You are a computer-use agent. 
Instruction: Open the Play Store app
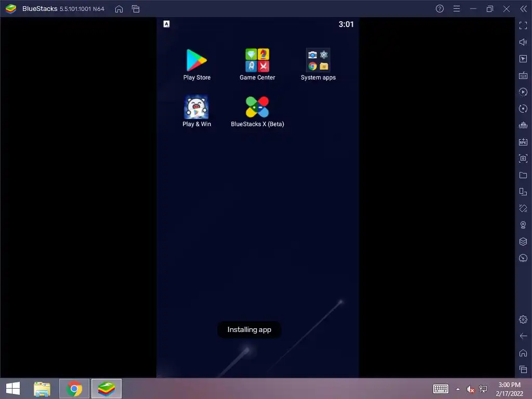(x=197, y=64)
